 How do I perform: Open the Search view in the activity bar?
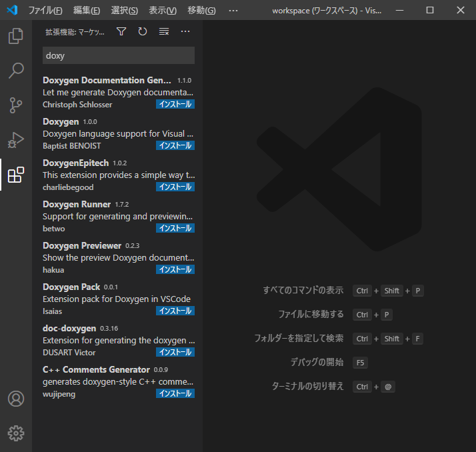point(16,71)
